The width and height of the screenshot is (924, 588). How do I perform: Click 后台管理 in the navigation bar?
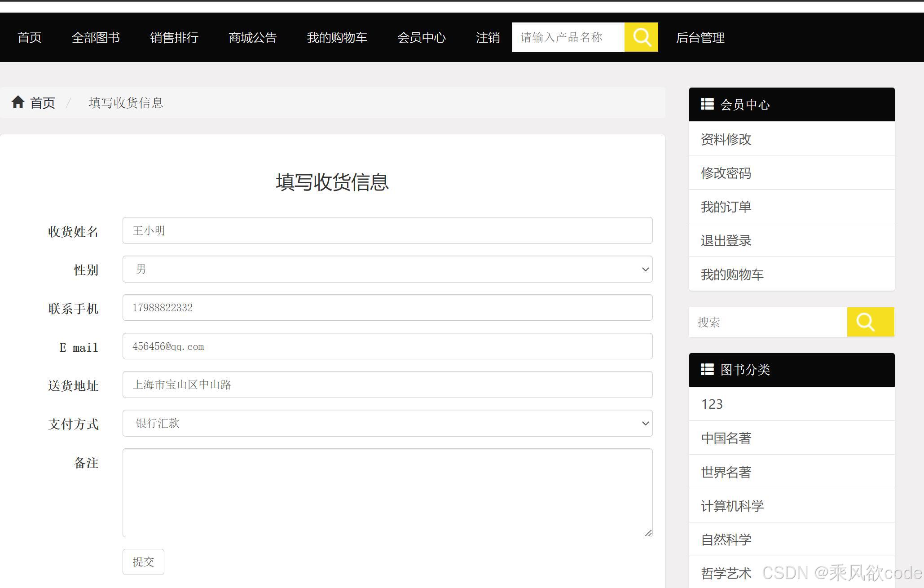click(700, 38)
